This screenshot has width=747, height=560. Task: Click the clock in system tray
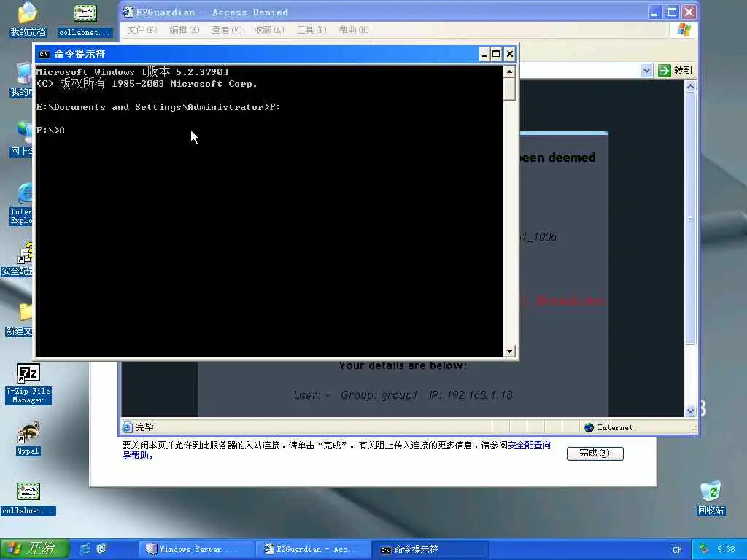(726, 549)
